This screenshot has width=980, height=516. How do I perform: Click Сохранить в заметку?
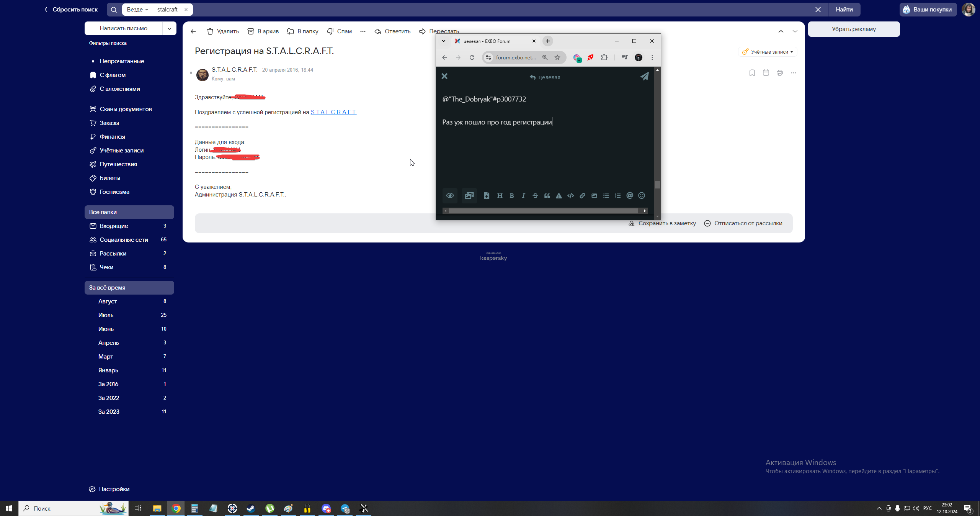coord(662,223)
